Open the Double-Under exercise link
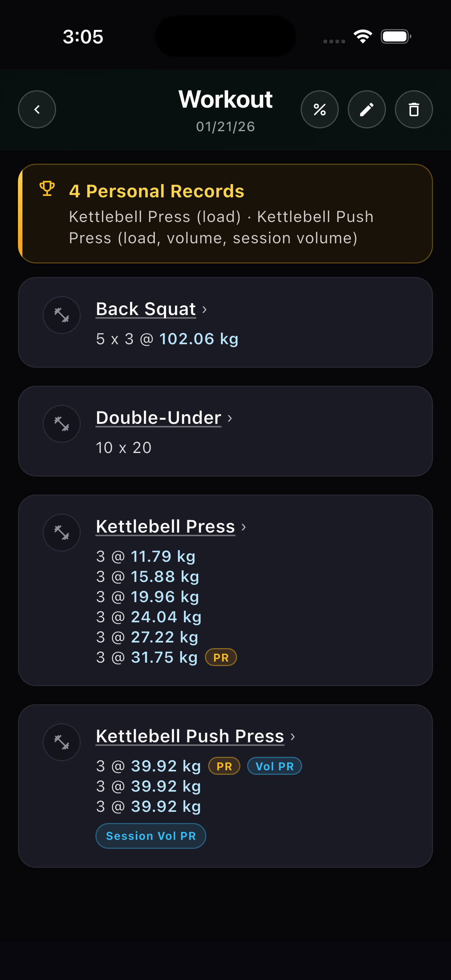451x980 pixels. (158, 418)
